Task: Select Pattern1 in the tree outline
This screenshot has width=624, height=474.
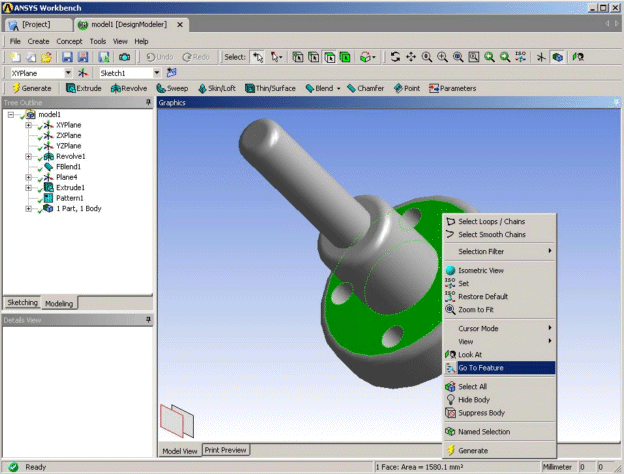Action: (70, 198)
